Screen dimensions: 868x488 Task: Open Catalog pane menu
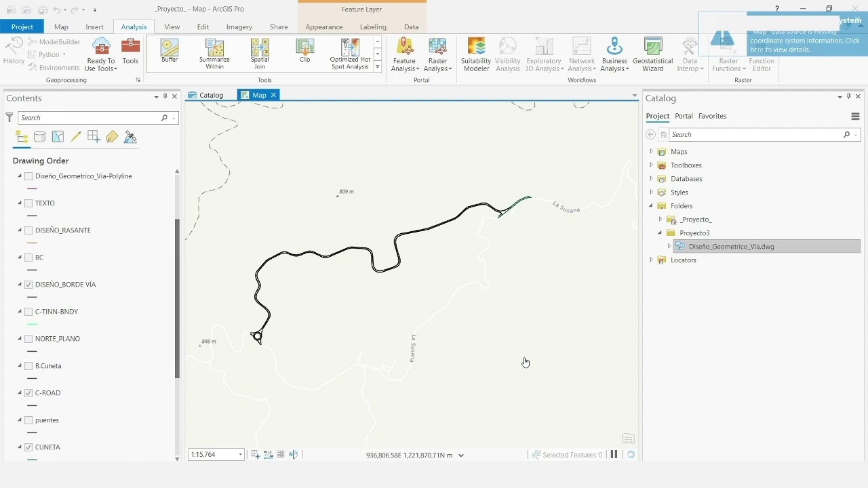point(855,117)
